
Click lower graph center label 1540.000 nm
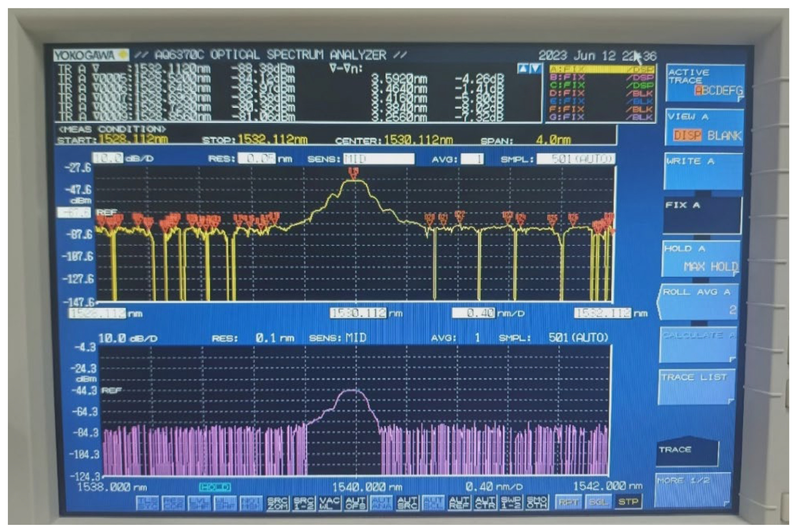tap(367, 487)
